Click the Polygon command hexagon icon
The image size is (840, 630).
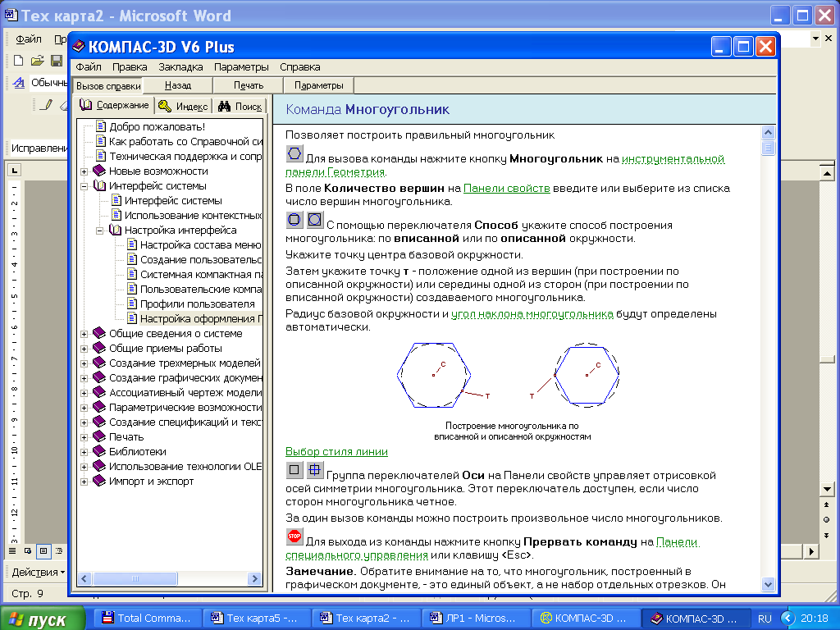click(294, 154)
